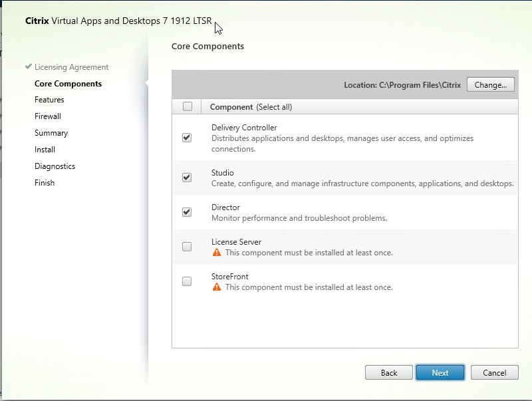Tick the Select all components checkbox
532x401 pixels.
[x=188, y=106]
